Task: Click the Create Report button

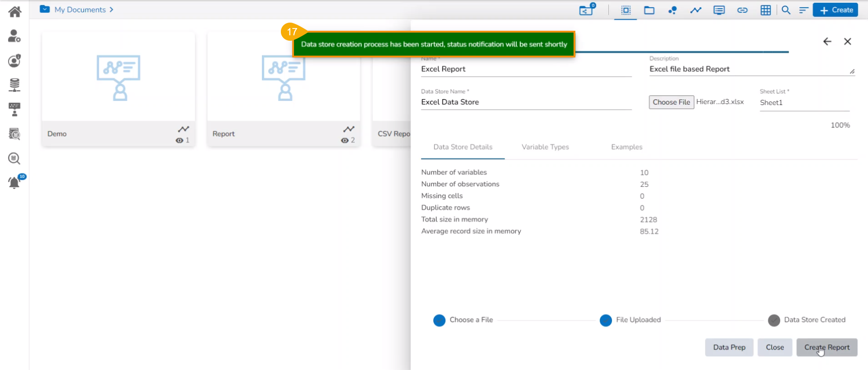Action: (x=827, y=347)
